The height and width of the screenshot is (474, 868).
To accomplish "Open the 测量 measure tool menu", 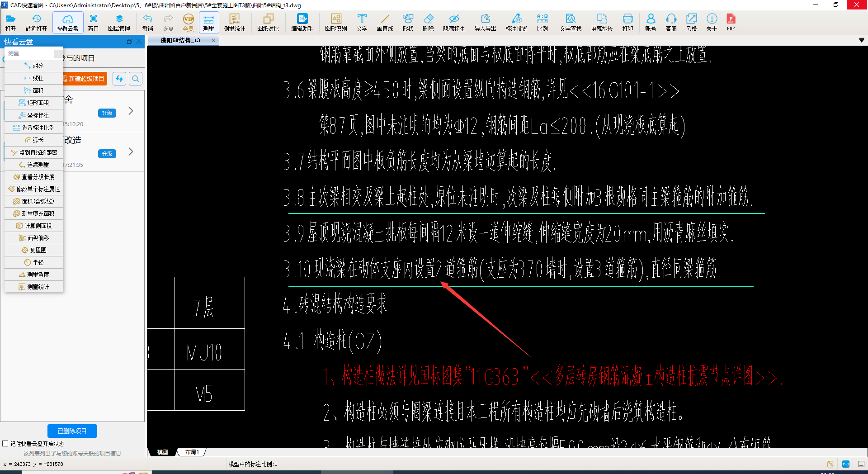I will (209, 22).
